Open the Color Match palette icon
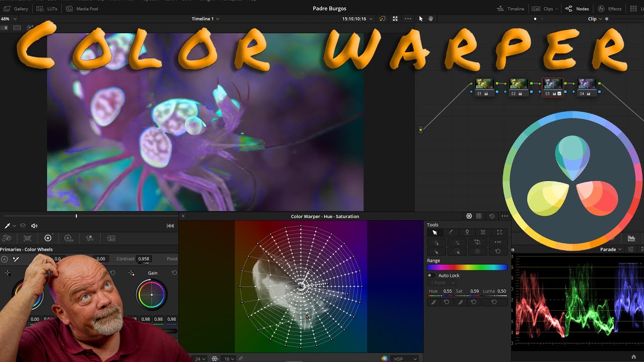Image resolution: width=644 pixels, height=362 pixels. [x=28, y=238]
